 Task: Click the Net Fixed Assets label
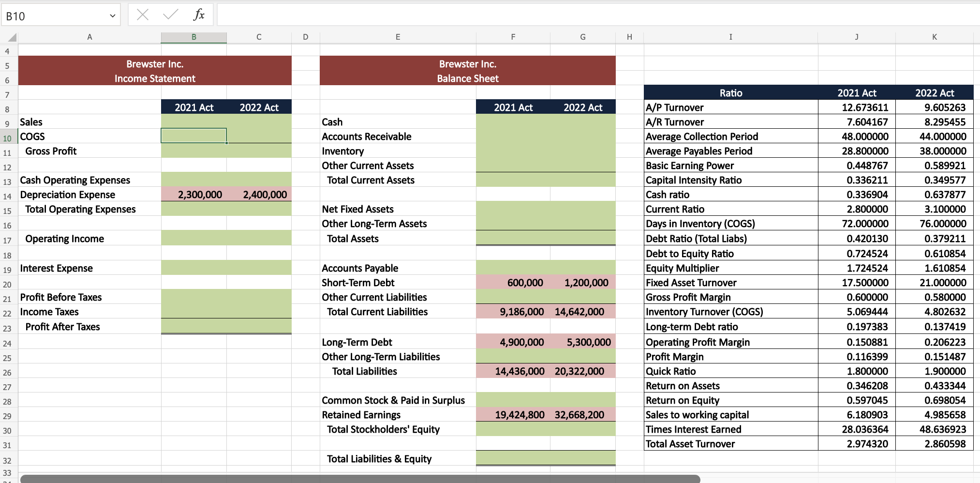357,209
